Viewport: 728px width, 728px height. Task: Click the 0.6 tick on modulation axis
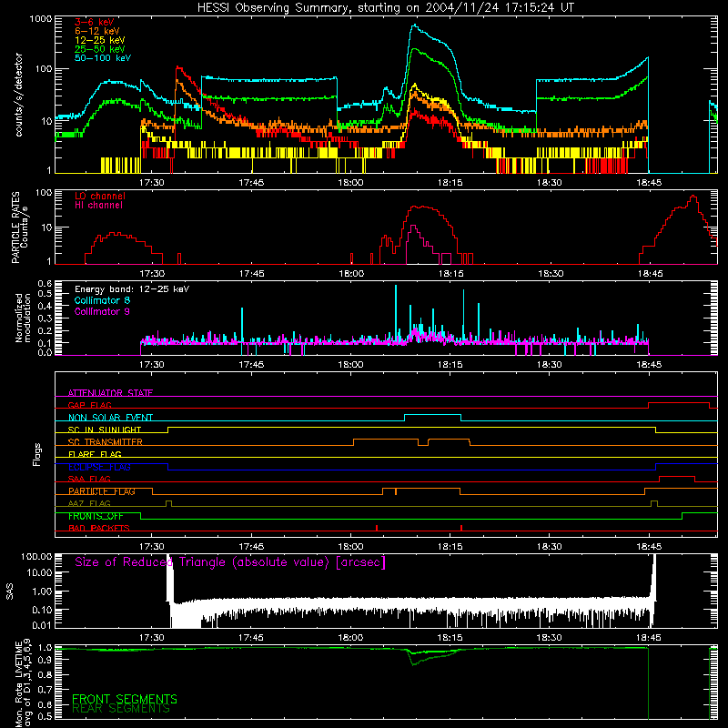tap(45, 283)
